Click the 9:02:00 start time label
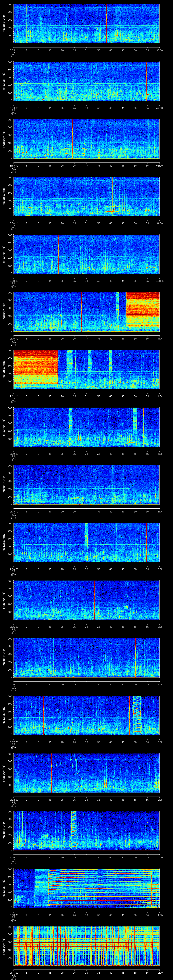Viewport: 173px width, 980px height. click(14, 454)
